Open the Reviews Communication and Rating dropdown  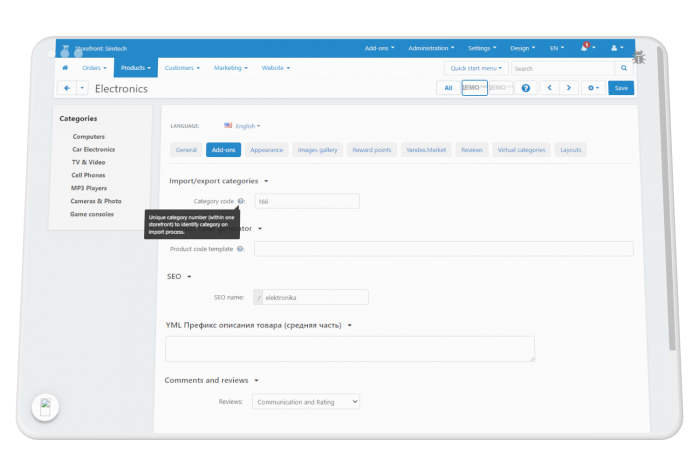tap(306, 402)
